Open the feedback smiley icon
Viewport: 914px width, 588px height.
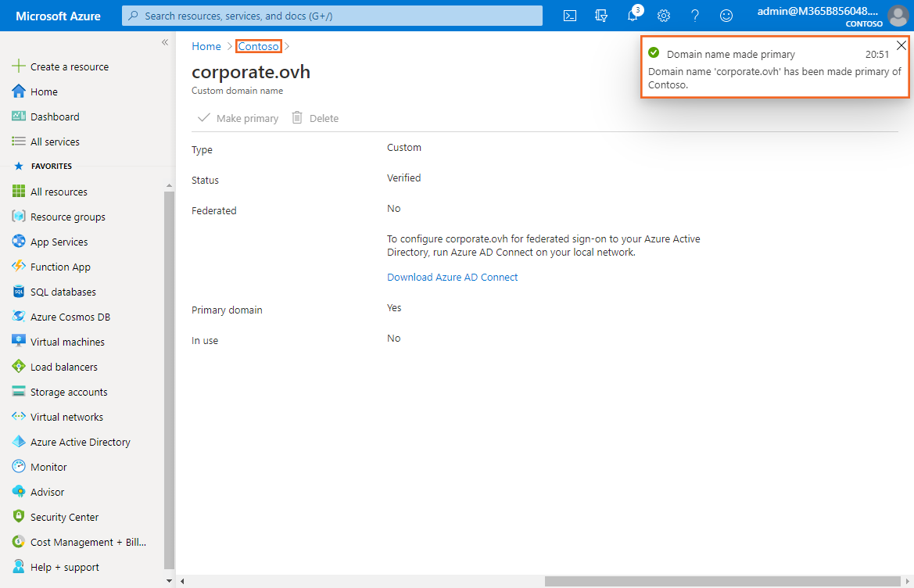pyautogui.click(x=726, y=16)
